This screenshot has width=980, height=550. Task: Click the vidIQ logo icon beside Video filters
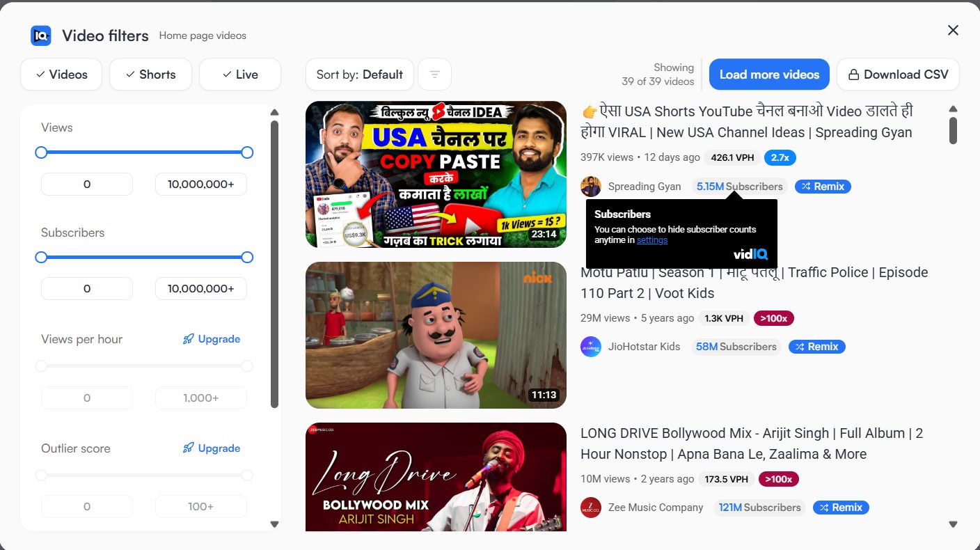(41, 36)
